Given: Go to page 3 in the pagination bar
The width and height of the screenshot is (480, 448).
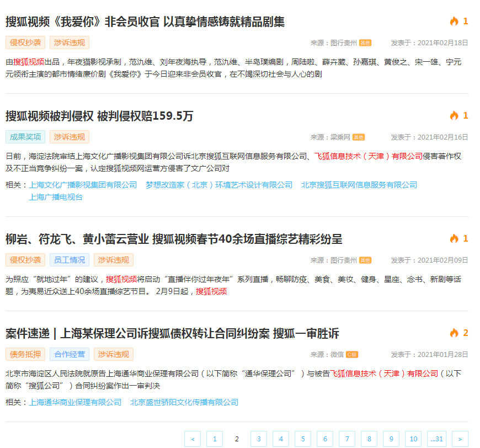Looking at the screenshot, I should click(x=259, y=439).
